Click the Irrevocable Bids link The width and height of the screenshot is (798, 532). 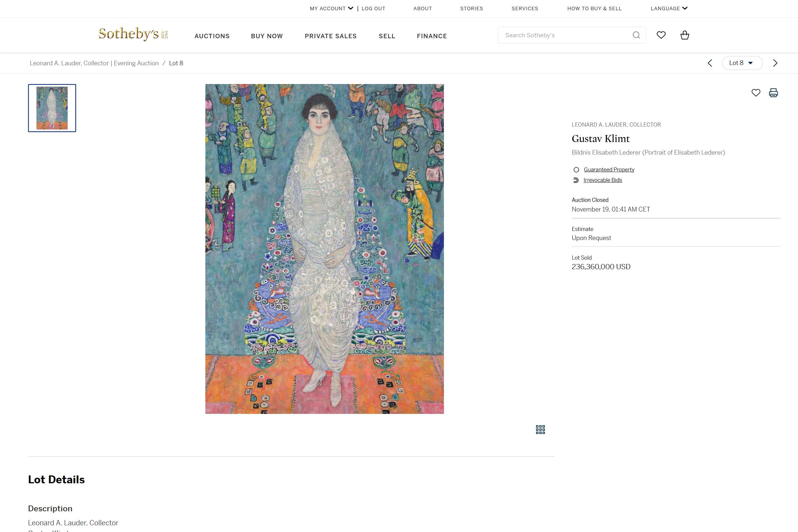603,180
